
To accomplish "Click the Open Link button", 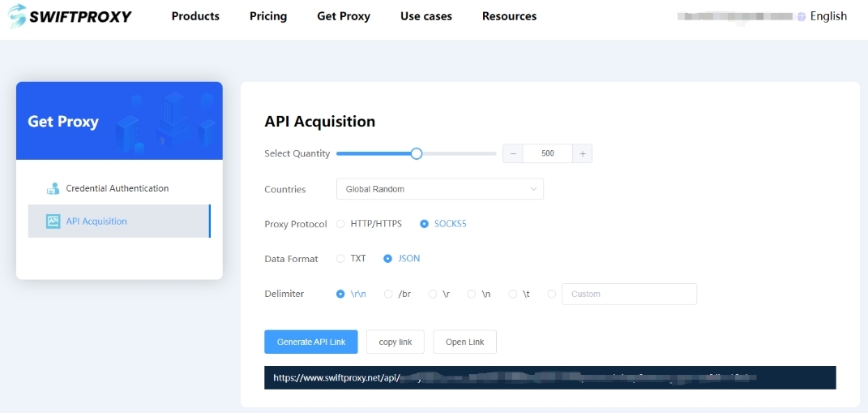I will pos(465,342).
